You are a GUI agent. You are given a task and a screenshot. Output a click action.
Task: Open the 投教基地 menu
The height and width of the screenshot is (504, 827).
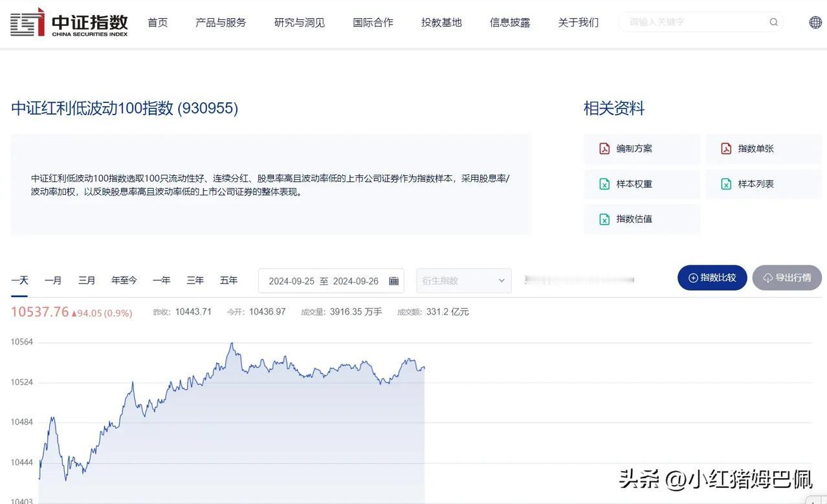tap(441, 22)
